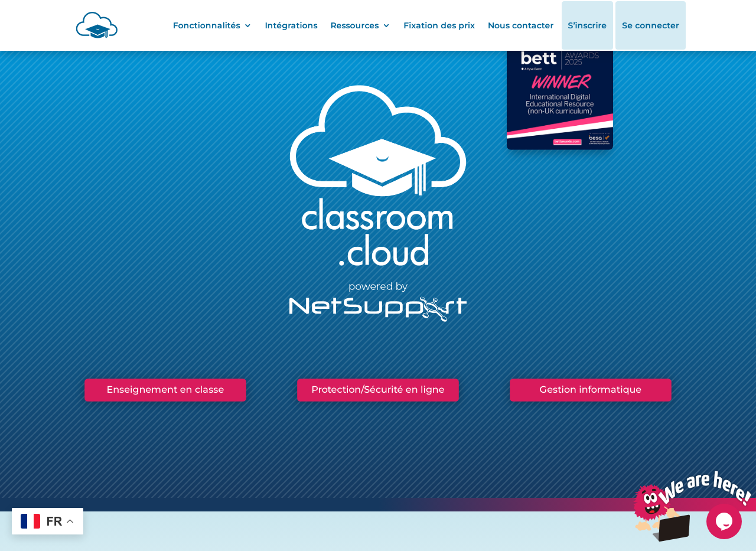The image size is (756, 551).
Task: Click the Se connecter button
Action: click(650, 25)
